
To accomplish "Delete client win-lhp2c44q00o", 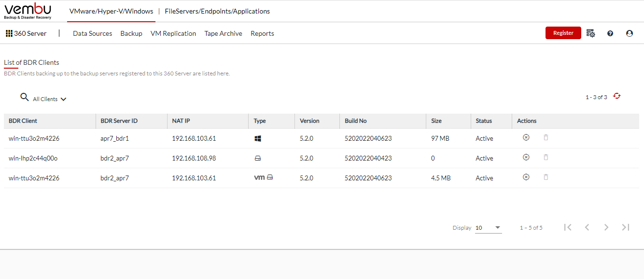I will click(x=546, y=158).
